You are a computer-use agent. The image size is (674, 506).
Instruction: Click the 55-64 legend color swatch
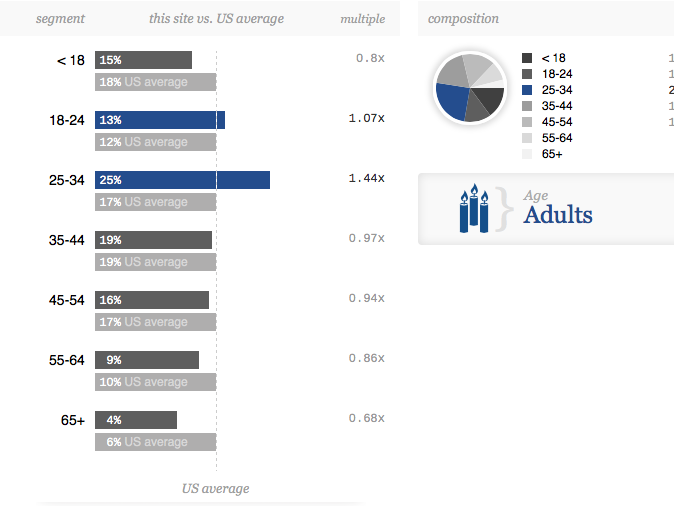(x=527, y=138)
